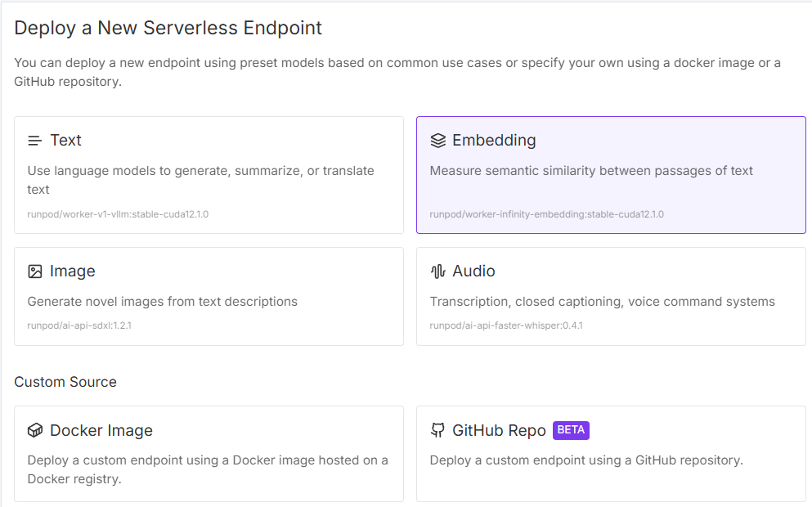Select the Text preset card
This screenshot has height=507, width=812.
209,175
